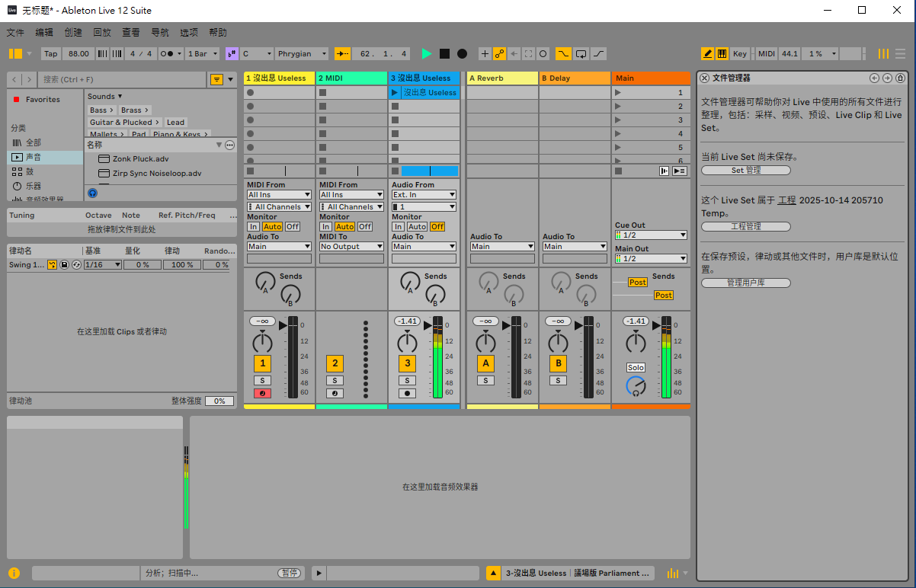The width and height of the screenshot is (916, 588).
Task: Click the Play button in transport
Action: pyautogui.click(x=427, y=53)
